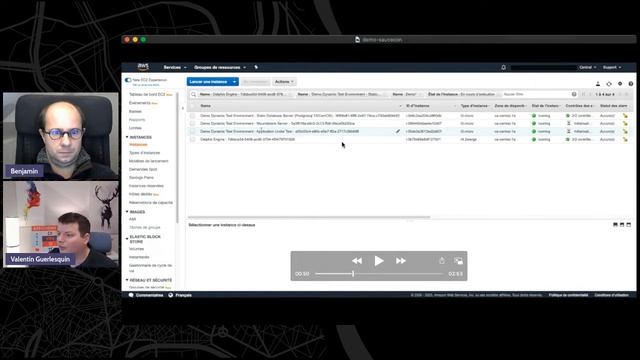Fast forward the video
The image size is (640, 360).
tap(401, 261)
